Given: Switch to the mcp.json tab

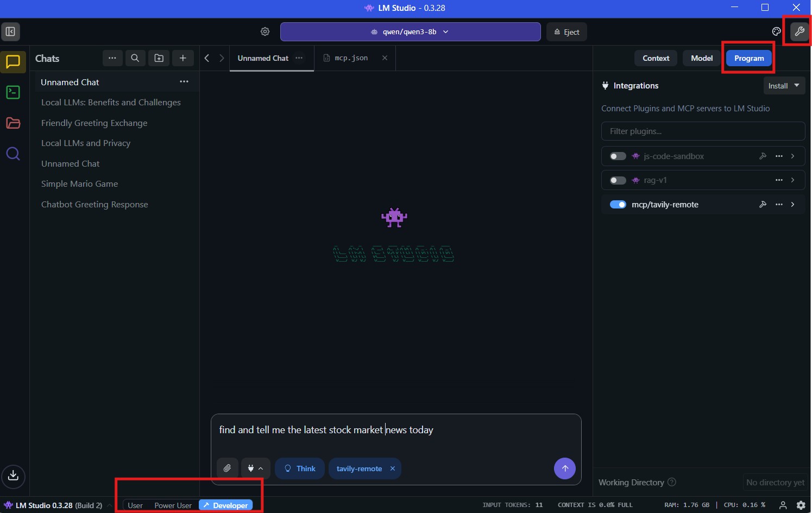Looking at the screenshot, I should pyautogui.click(x=351, y=58).
